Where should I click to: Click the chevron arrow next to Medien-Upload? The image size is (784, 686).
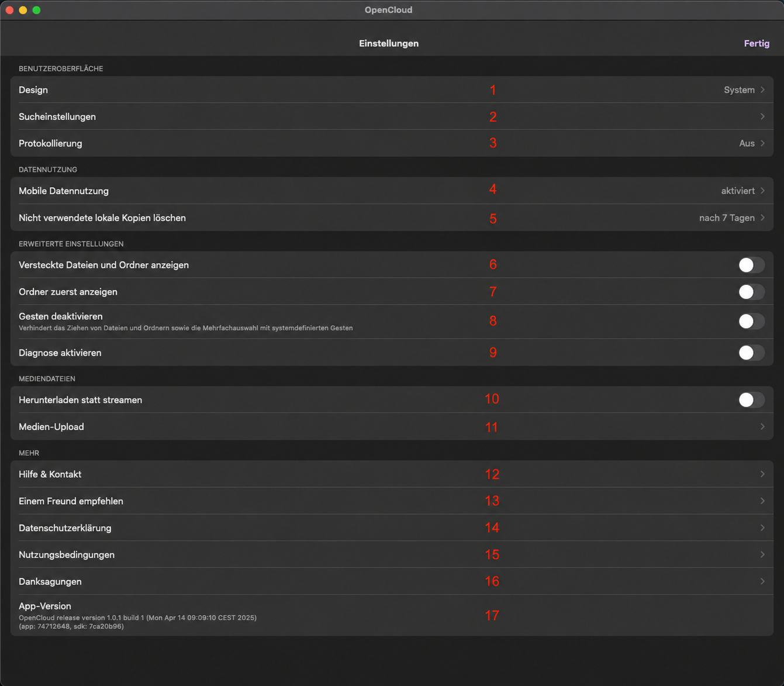click(x=762, y=427)
